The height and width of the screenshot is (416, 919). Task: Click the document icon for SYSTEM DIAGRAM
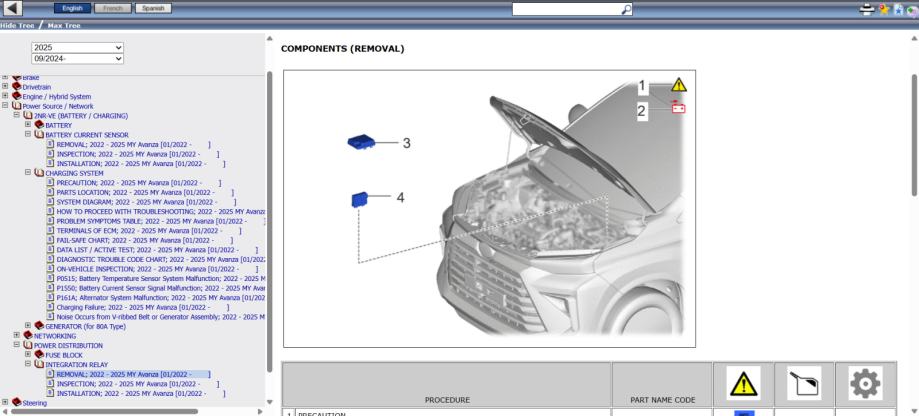[50, 202]
